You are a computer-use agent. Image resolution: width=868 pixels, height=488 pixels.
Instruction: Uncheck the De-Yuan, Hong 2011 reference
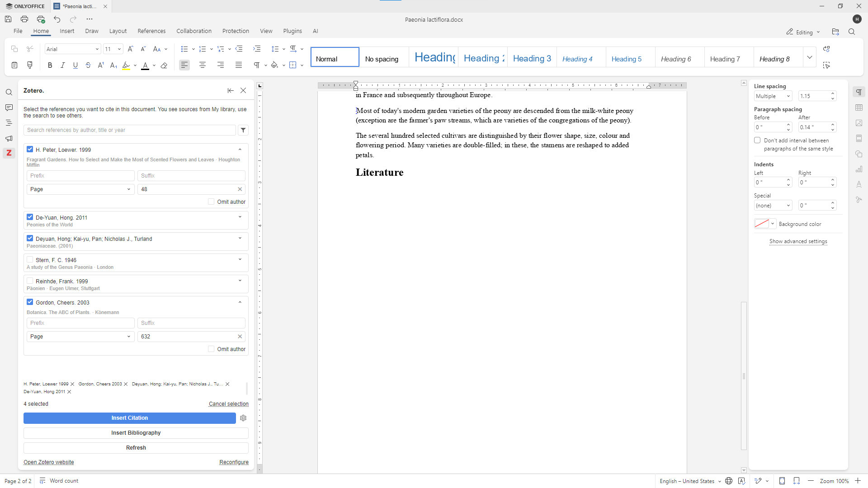(30, 217)
